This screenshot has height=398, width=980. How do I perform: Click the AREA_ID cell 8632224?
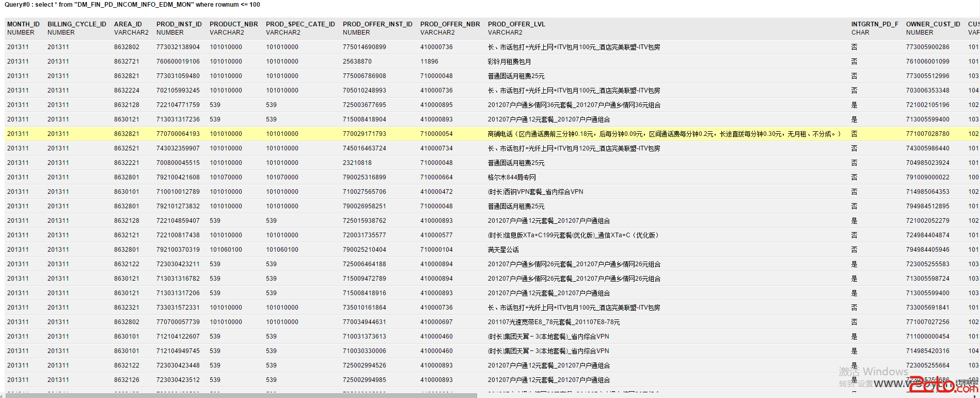[127, 90]
